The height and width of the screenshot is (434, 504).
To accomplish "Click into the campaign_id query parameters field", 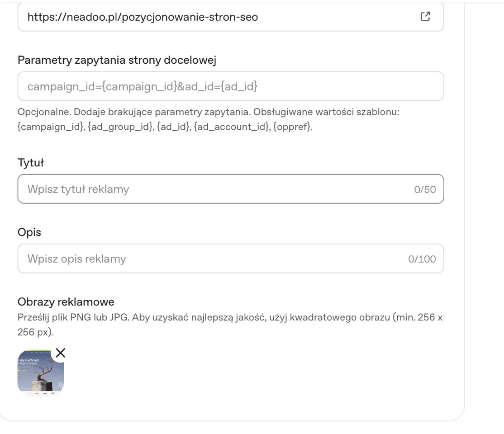I will click(x=231, y=86).
